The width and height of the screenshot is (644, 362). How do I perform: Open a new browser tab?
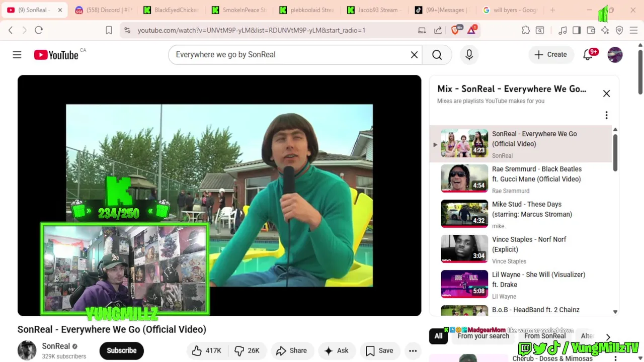pos(552,10)
